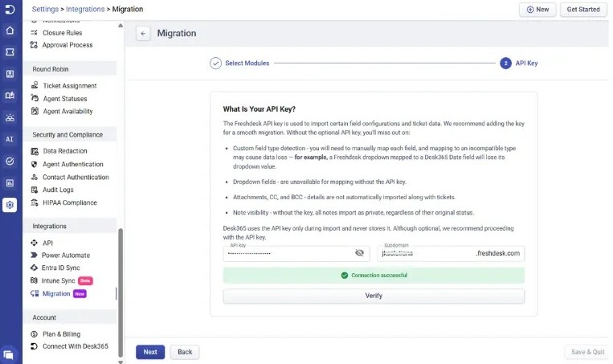Toggle API key visibility eye icon

pos(359,253)
